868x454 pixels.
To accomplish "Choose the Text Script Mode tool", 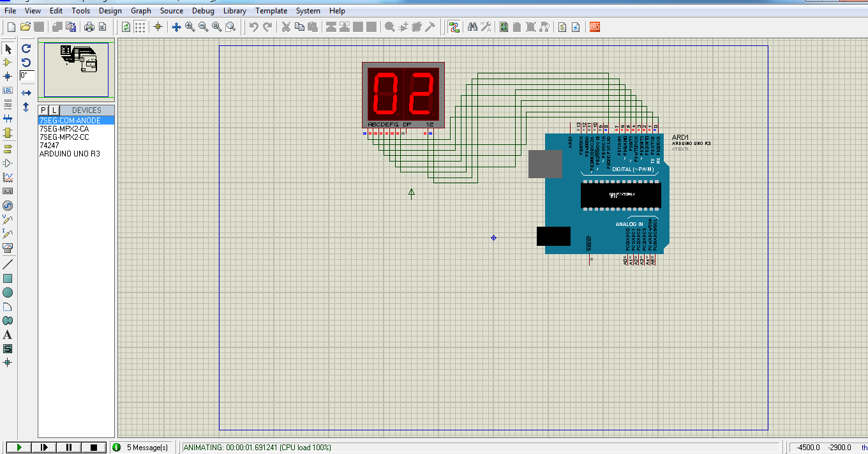I will pos(8,105).
